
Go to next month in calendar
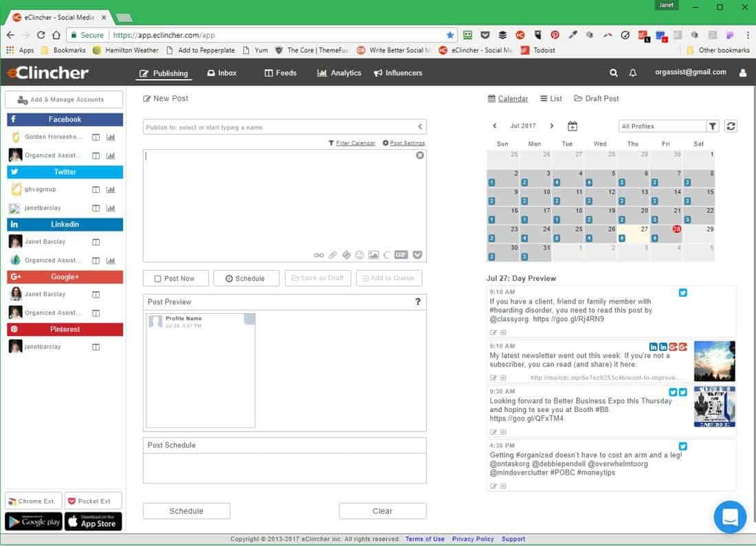(552, 126)
